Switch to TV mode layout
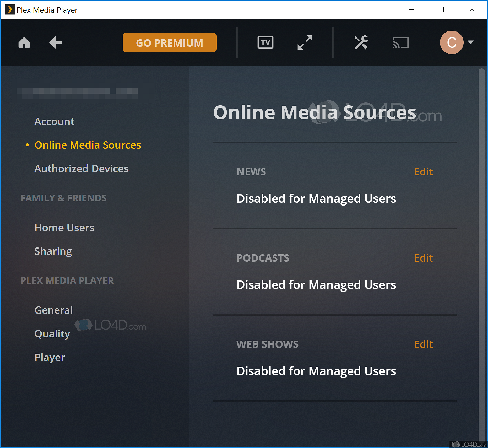The height and width of the screenshot is (448, 488). (x=265, y=43)
